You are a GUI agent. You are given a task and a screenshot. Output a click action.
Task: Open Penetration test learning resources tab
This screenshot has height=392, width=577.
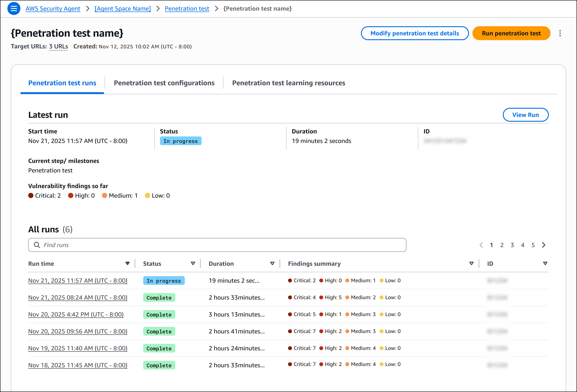coord(288,83)
